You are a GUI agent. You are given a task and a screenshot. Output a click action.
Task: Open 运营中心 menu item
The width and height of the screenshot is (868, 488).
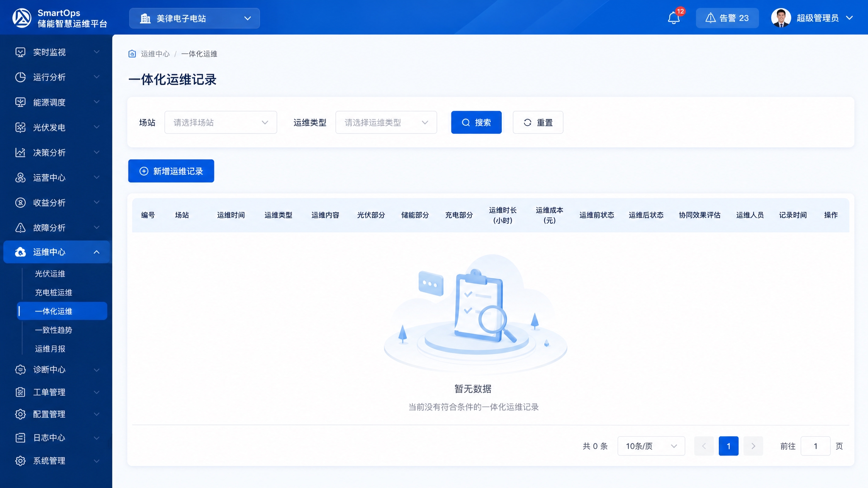click(56, 177)
